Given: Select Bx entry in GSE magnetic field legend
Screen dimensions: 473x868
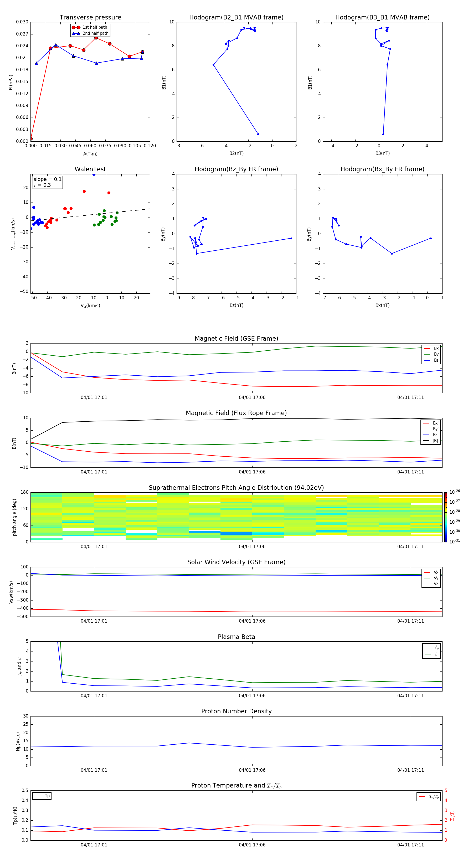Looking at the screenshot, I should pos(431,349).
